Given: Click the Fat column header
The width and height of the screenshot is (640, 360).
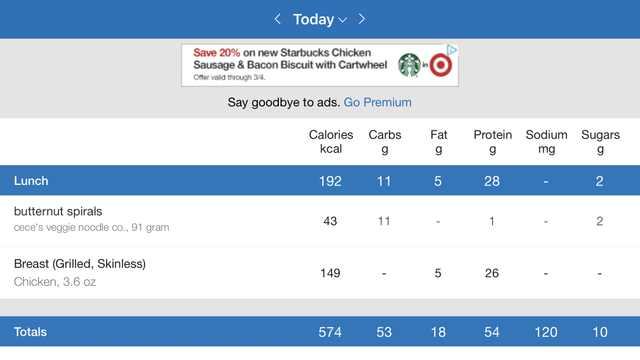Looking at the screenshot, I should tap(438, 142).
